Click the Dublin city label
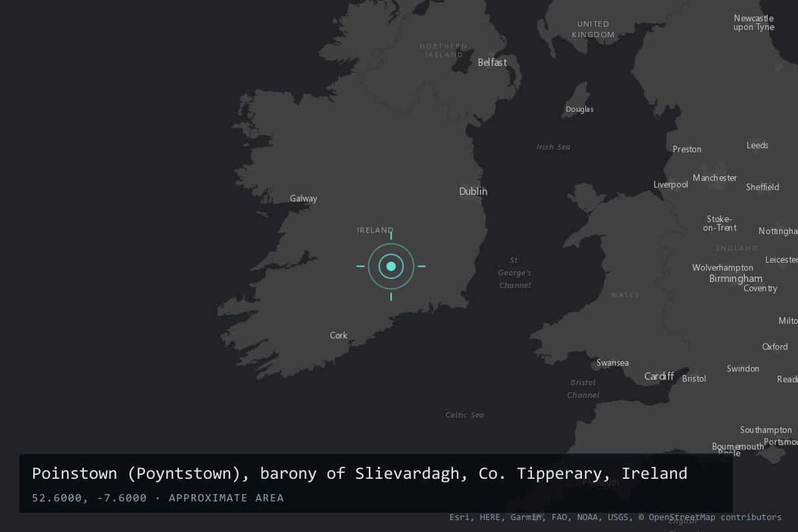798x532 pixels. 473,192
